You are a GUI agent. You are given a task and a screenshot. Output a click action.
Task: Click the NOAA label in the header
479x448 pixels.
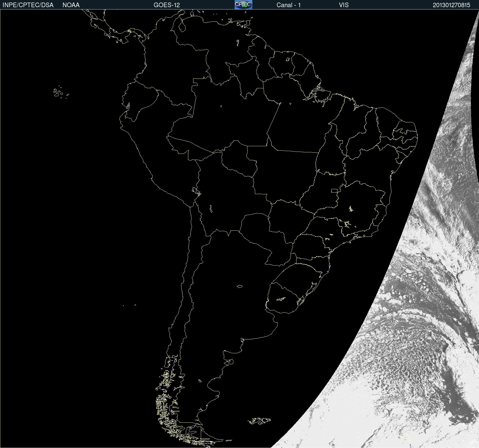(x=71, y=5)
